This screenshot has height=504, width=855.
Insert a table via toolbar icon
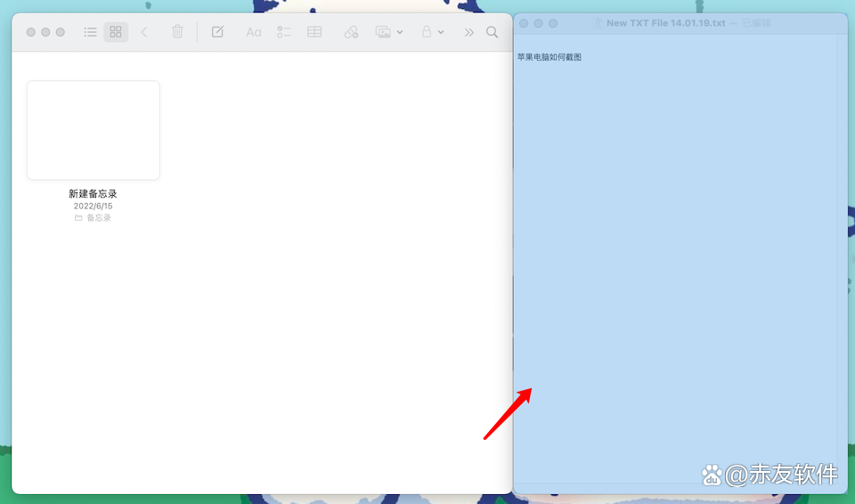(x=314, y=32)
